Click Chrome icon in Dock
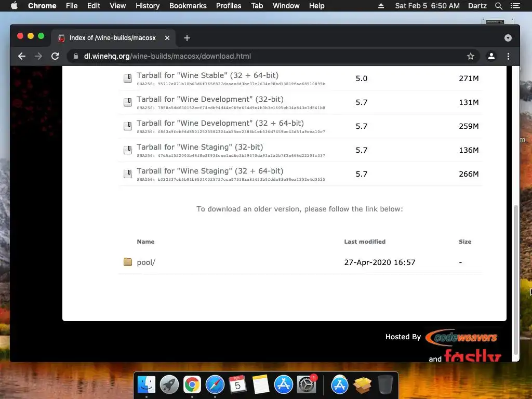 (192, 385)
